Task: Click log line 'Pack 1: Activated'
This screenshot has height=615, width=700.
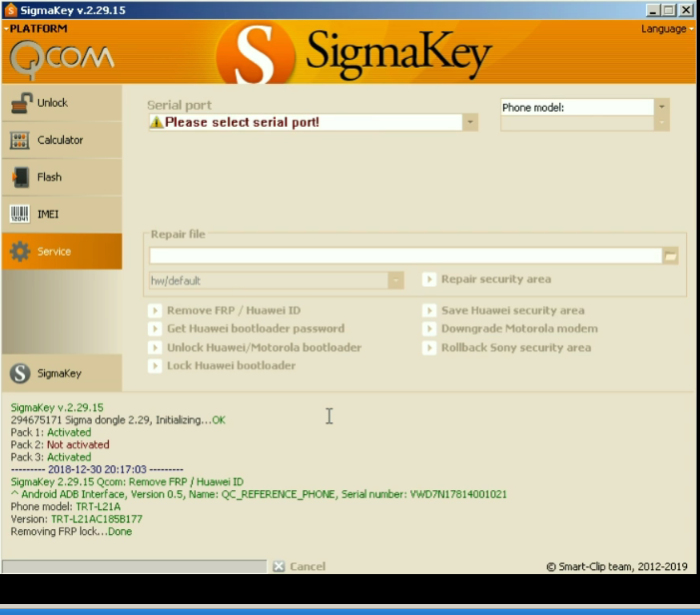Action: (x=51, y=432)
